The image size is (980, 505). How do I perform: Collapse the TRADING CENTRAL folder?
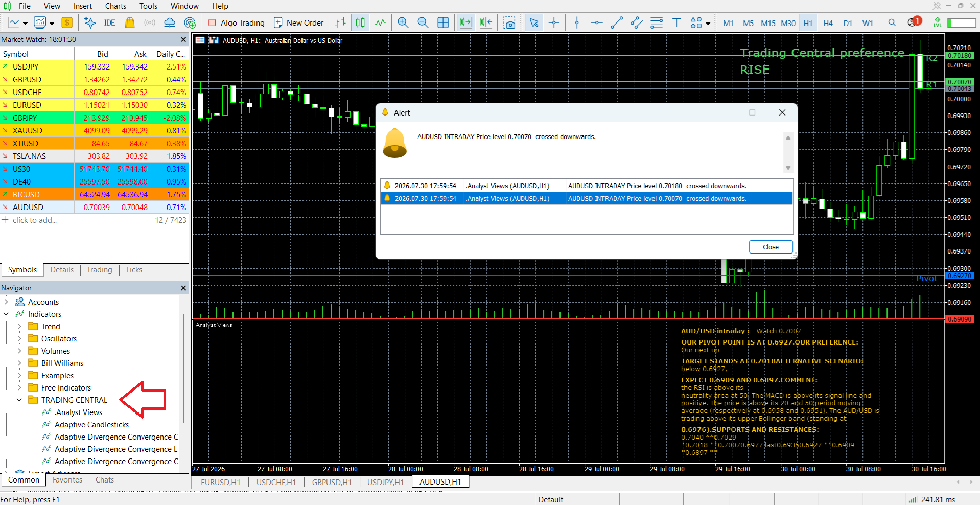(x=19, y=400)
